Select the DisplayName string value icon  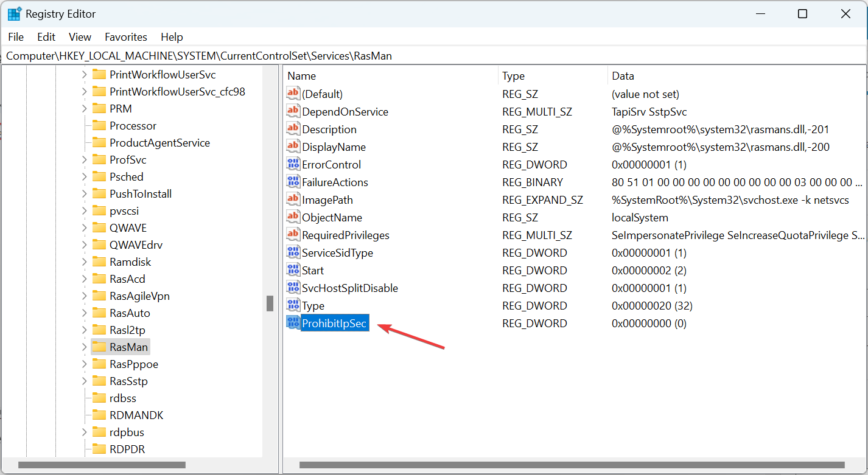tap(293, 147)
